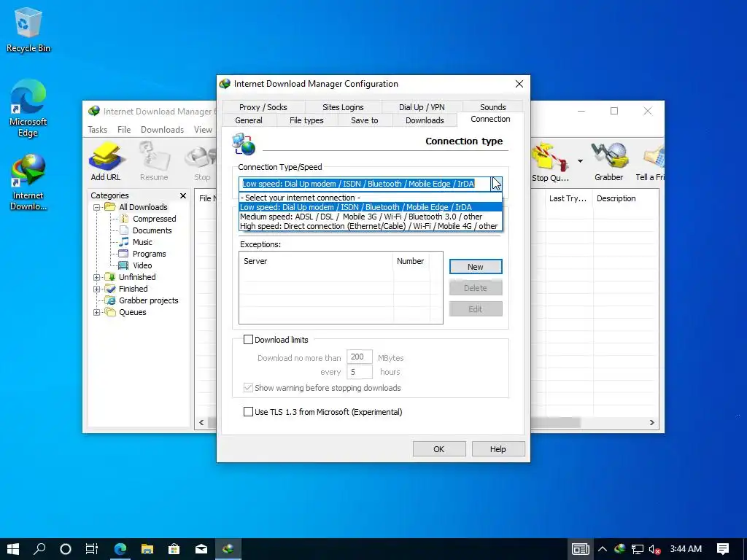
Task: Select Grabber projects in Categories
Action: click(148, 300)
